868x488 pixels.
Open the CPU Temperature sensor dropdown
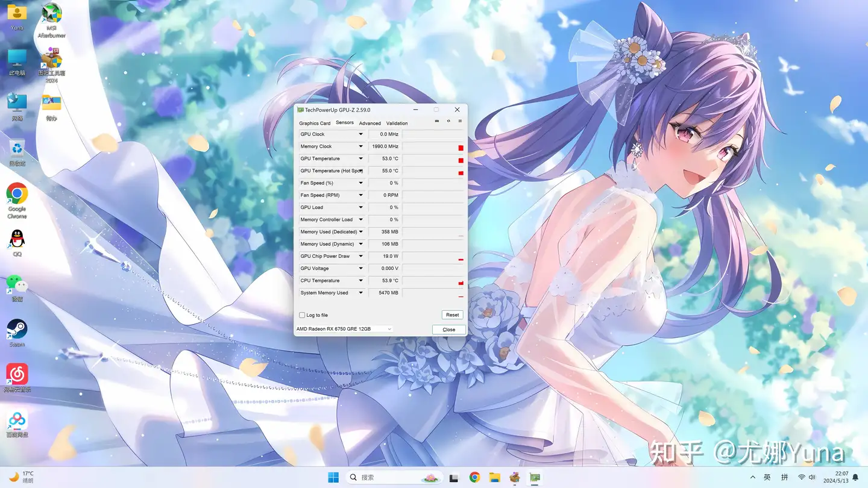coord(361,281)
